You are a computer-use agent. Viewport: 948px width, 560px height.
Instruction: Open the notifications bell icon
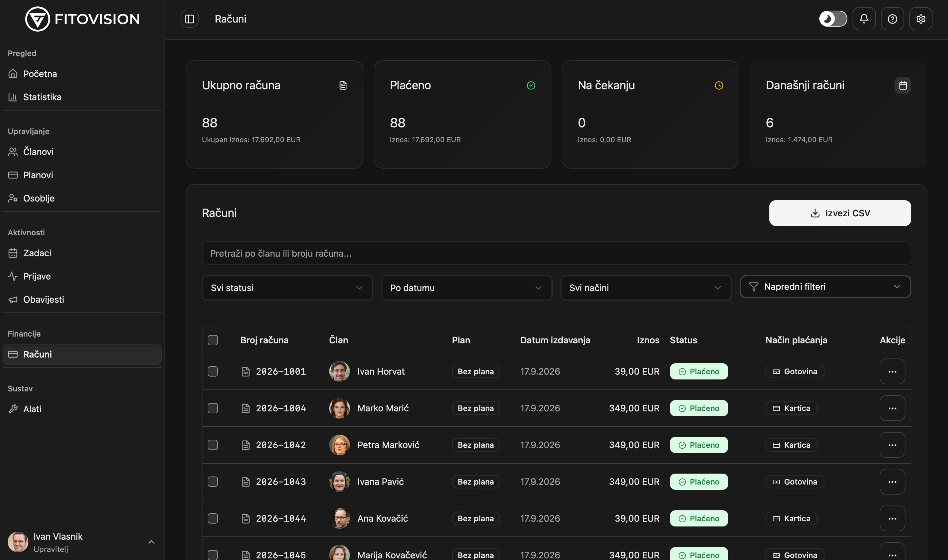pyautogui.click(x=864, y=19)
